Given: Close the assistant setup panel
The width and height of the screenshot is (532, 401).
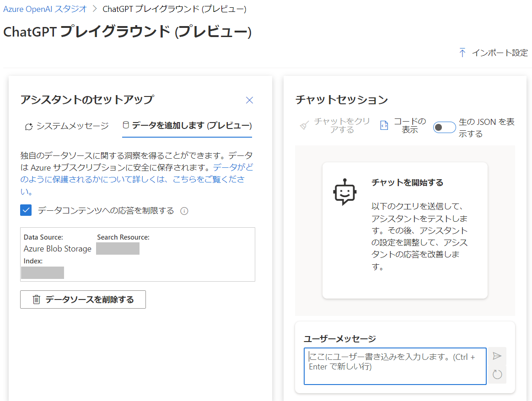Looking at the screenshot, I should [249, 100].
